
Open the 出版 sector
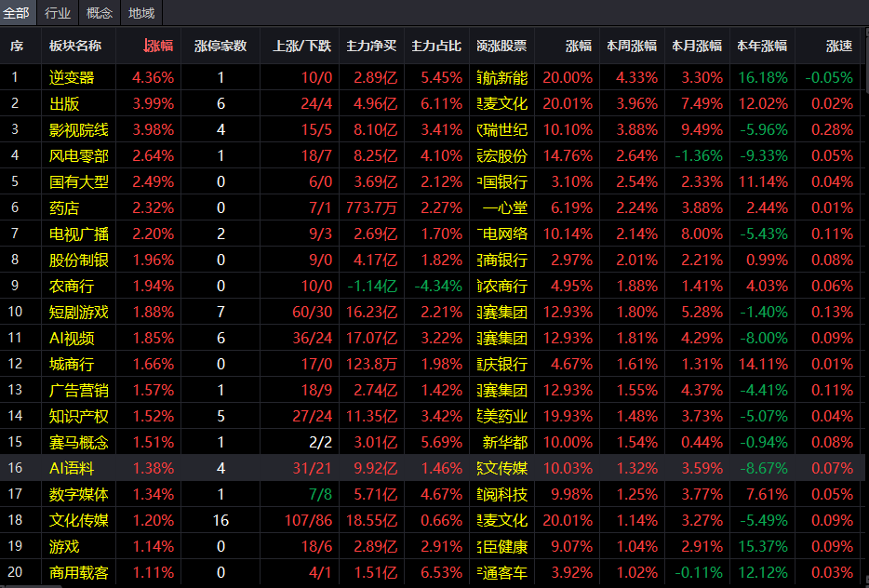64,103
